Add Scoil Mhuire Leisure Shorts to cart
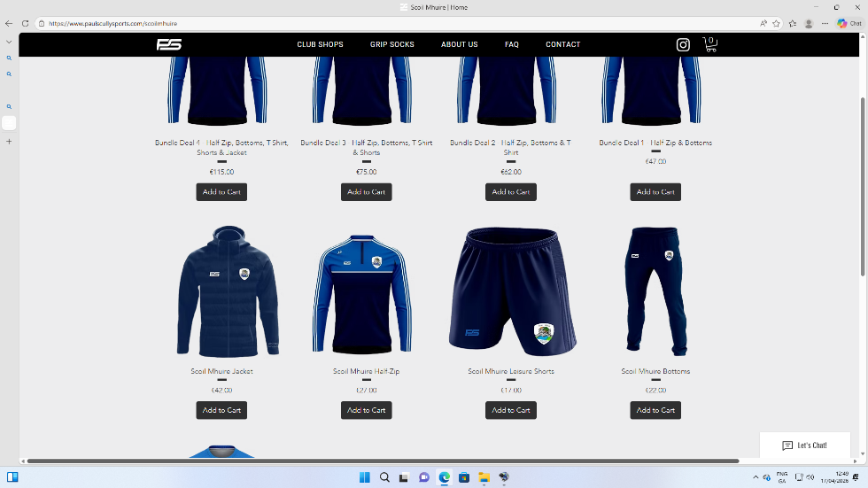 click(x=510, y=410)
